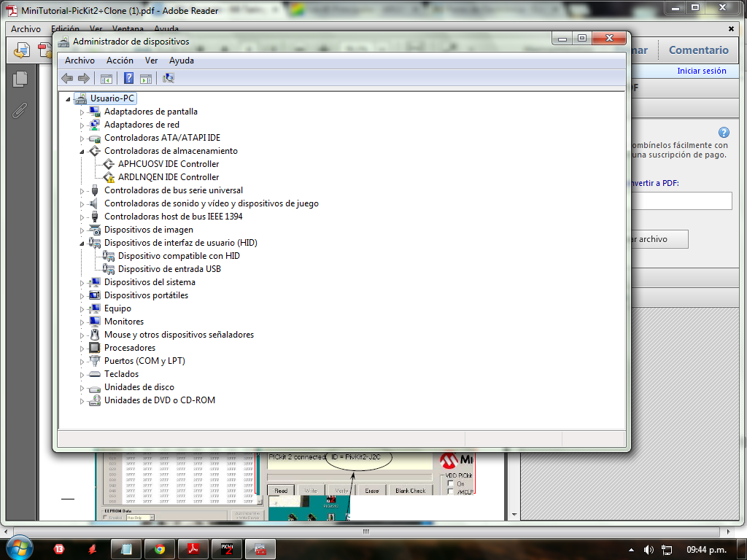This screenshot has width=747, height=560.
Task: Click the Dispositivos de imagen camera icon
Action: [95, 230]
